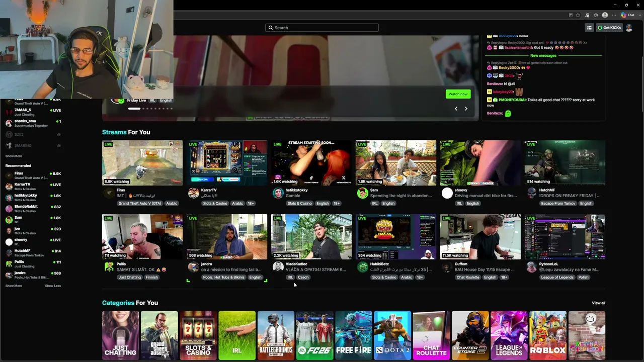The height and width of the screenshot is (362, 644).
Task: Open the Copilot Chat button in browser toolbar
Action: point(628,15)
